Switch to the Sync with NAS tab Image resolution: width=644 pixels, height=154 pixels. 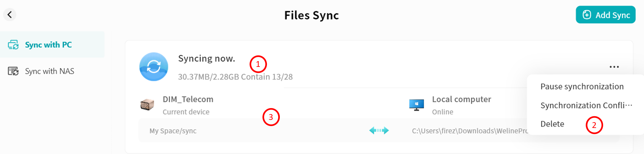point(49,71)
